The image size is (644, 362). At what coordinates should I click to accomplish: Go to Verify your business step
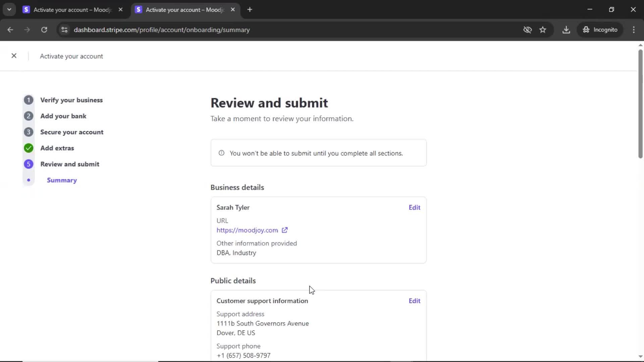pos(71,100)
